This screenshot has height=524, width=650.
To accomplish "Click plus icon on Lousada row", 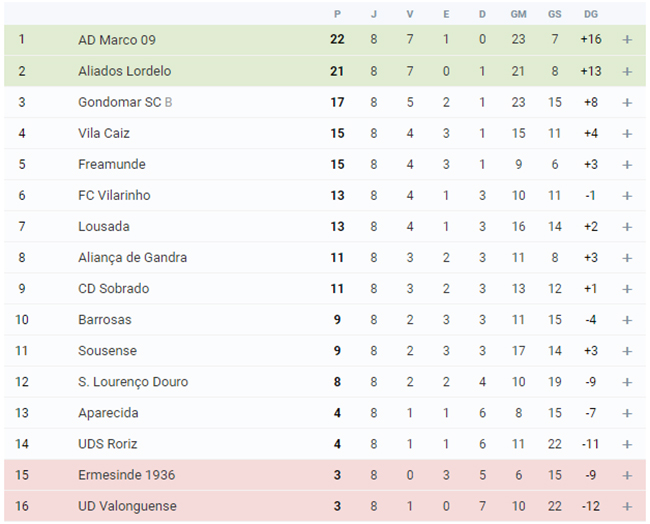I will (x=627, y=227).
